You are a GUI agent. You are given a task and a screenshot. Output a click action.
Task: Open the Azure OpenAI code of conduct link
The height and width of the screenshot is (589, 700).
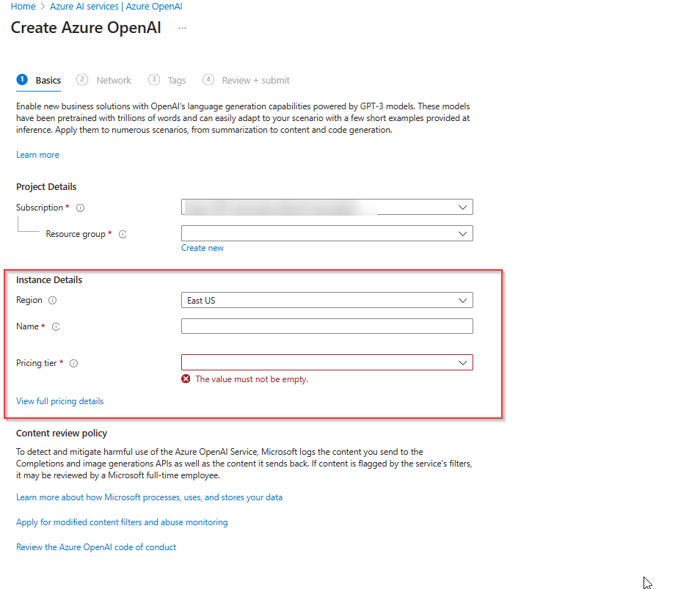96,547
